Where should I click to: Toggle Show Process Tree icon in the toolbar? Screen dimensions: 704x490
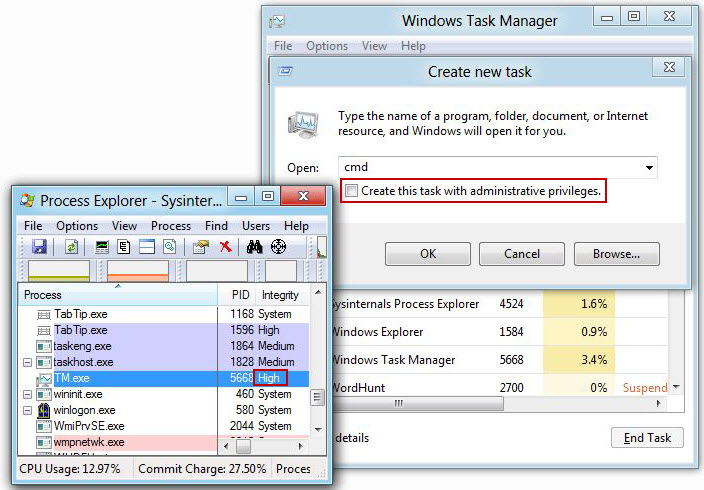(x=124, y=247)
